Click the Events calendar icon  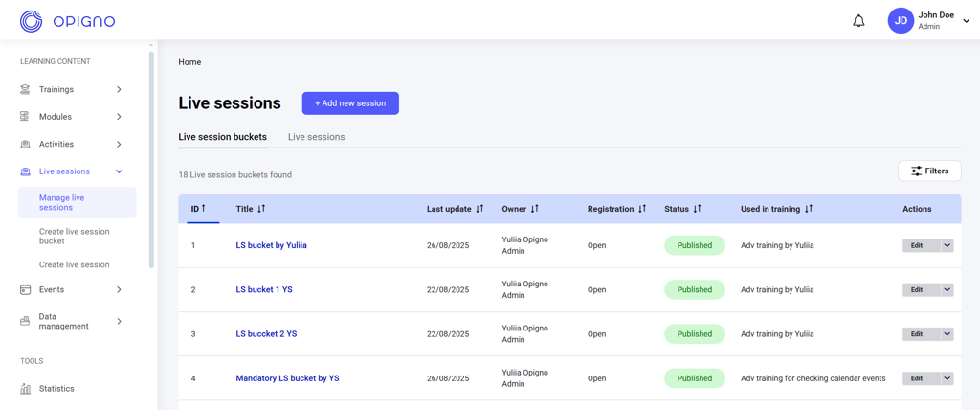25,290
